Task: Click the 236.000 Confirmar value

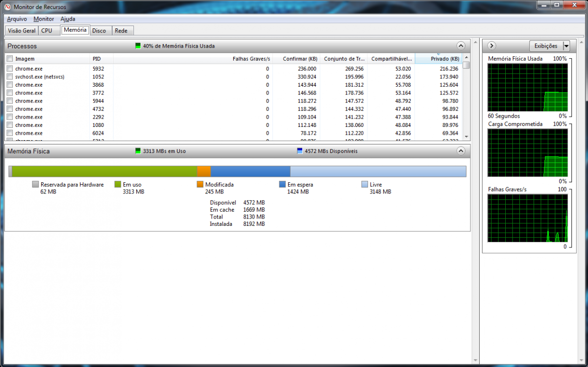Action: pos(307,69)
